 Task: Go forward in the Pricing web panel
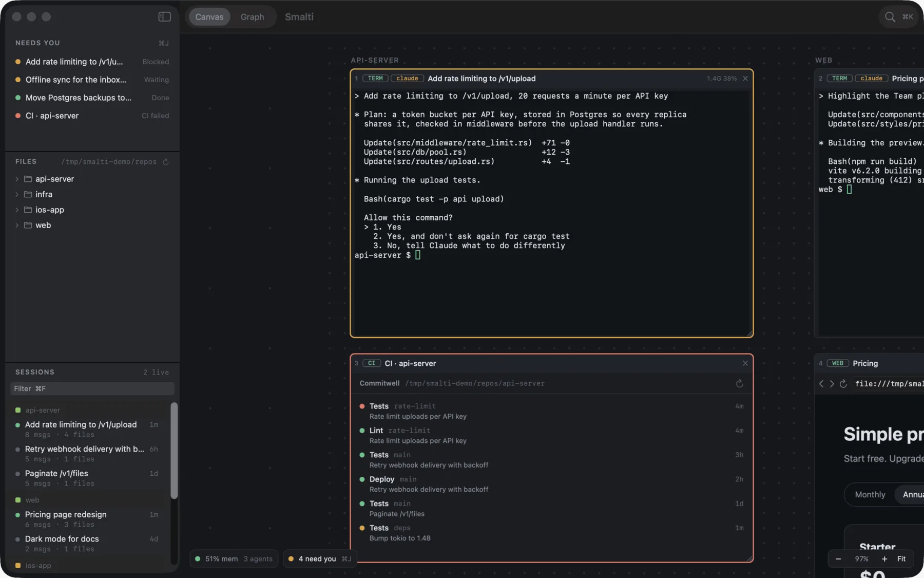pyautogui.click(x=832, y=384)
